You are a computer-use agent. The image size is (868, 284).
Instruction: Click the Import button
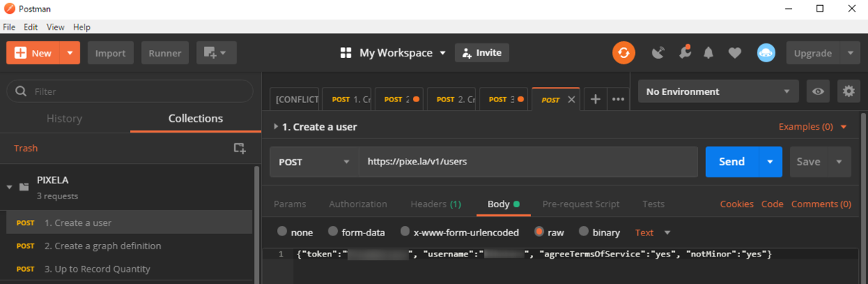pyautogui.click(x=110, y=53)
